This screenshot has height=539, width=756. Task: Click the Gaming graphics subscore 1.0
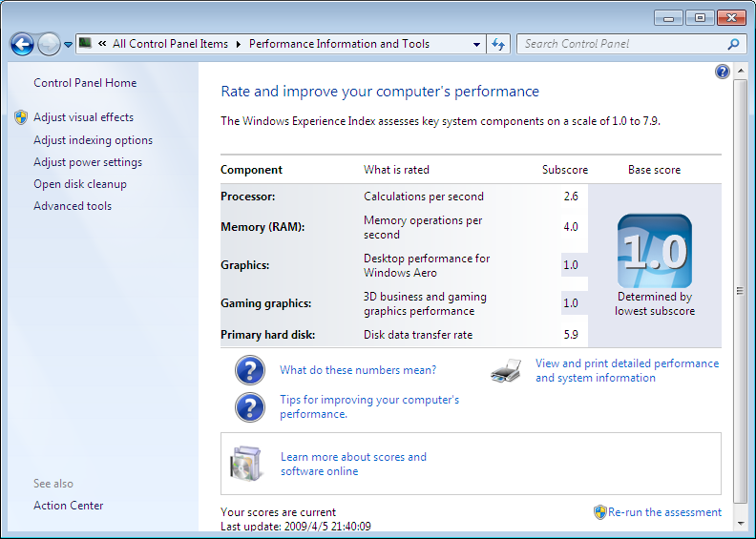coord(571,303)
